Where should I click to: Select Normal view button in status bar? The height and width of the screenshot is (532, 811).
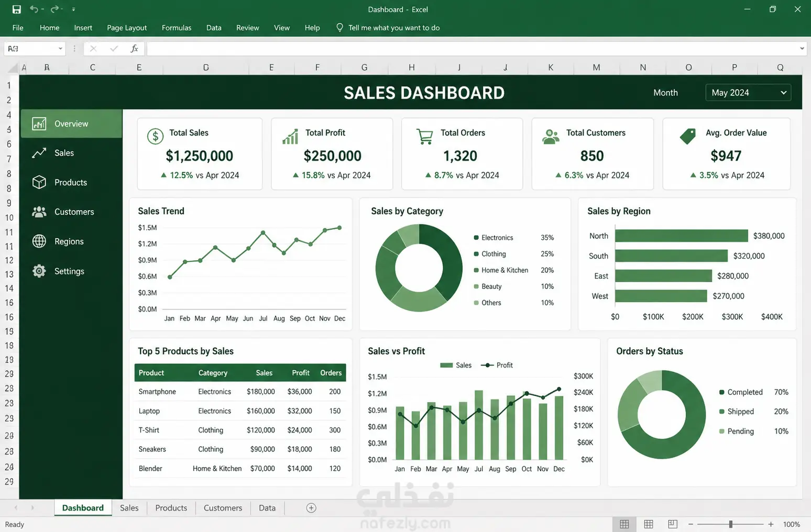[x=624, y=524]
